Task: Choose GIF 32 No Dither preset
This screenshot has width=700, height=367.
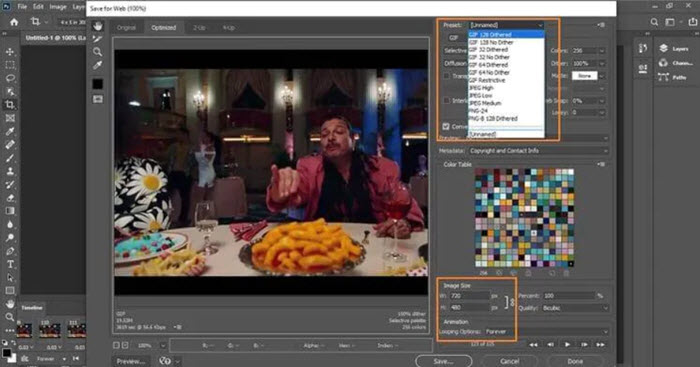Action: coord(506,57)
